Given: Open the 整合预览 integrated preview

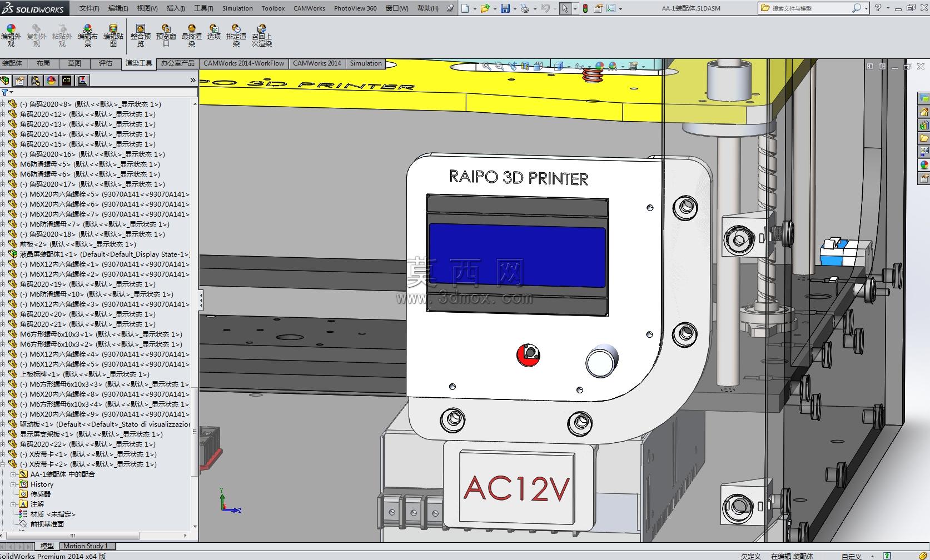Looking at the screenshot, I should pos(141,36).
